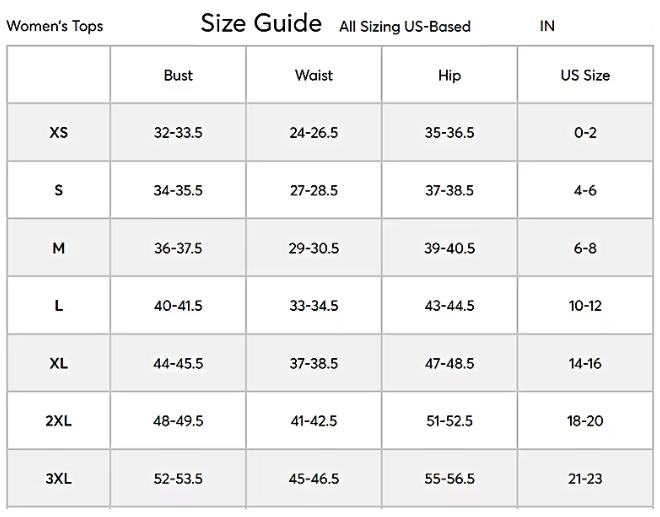
Task: Select the S size row label
Action: [59, 190]
